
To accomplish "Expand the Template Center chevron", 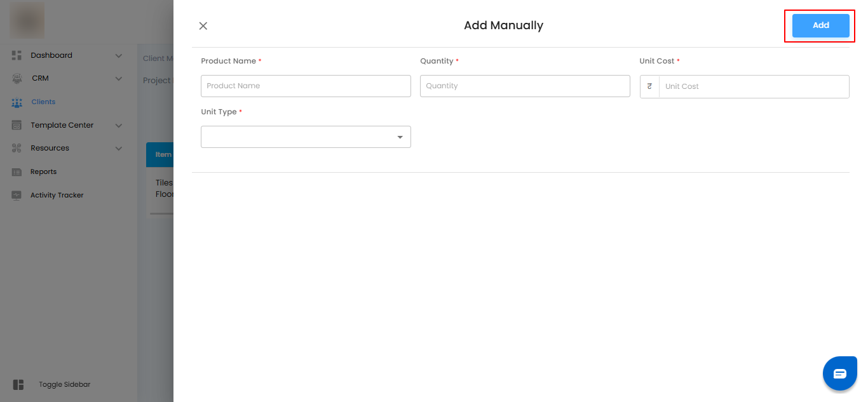I will pyautogui.click(x=119, y=126).
